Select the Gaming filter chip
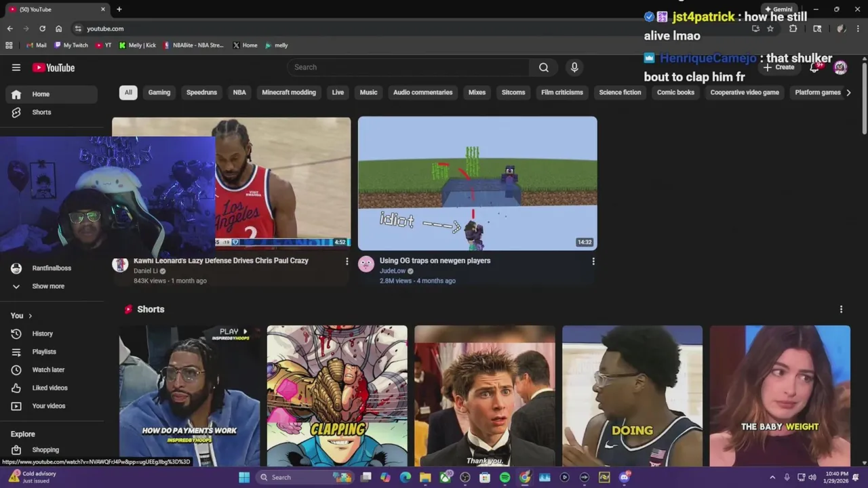Viewport: 868px width, 488px height. (x=159, y=92)
